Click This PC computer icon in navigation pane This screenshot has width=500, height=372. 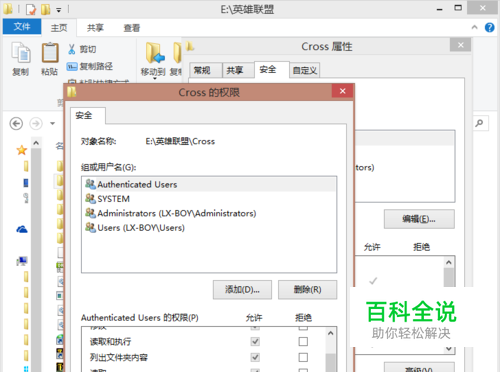point(22,261)
